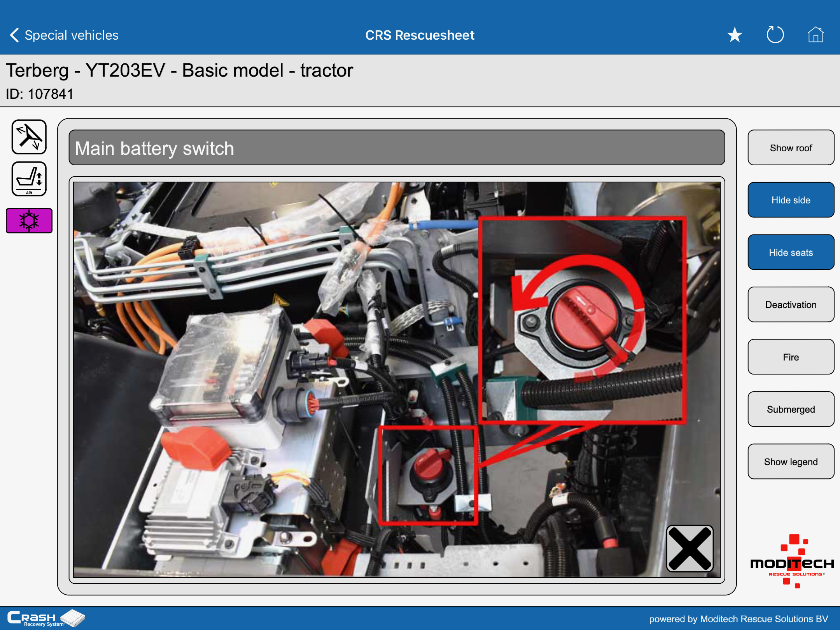The image size is (840, 630).
Task: Select the purple air conditioning snowflake icon
Action: [x=29, y=221]
